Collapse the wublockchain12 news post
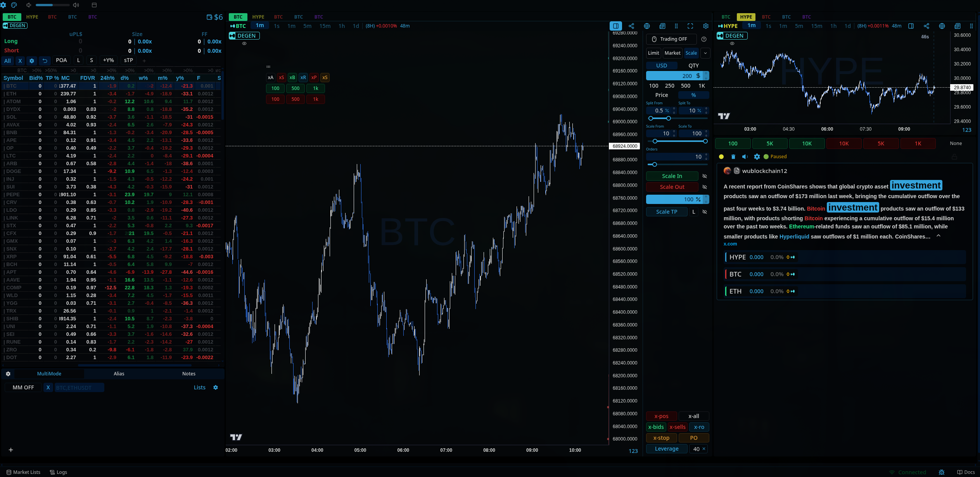Image resolution: width=980 pixels, height=477 pixels. [x=939, y=236]
